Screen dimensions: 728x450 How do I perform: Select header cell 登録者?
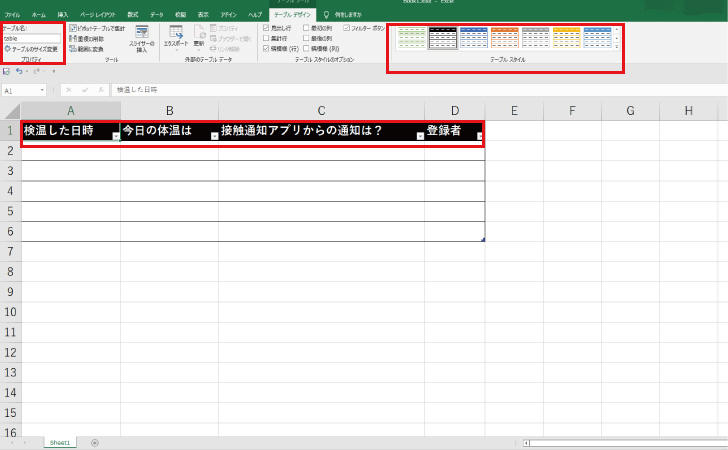click(454, 131)
